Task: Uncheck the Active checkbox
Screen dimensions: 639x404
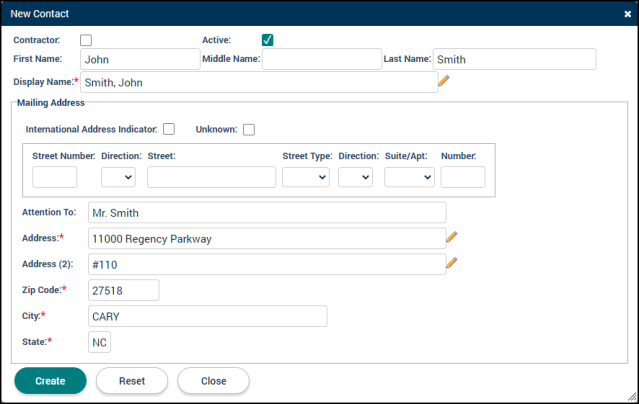Action: 268,40
